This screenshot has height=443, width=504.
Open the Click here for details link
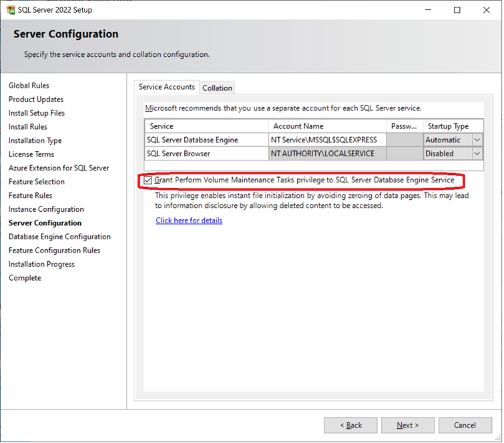click(x=190, y=221)
